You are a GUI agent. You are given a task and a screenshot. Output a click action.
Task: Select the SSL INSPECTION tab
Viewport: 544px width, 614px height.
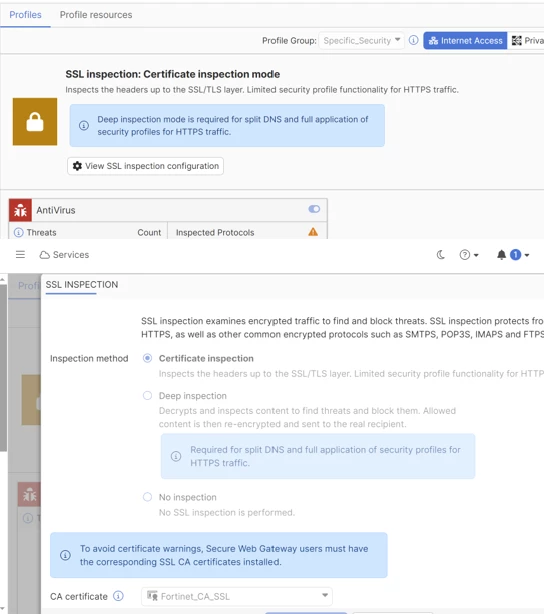[82, 285]
